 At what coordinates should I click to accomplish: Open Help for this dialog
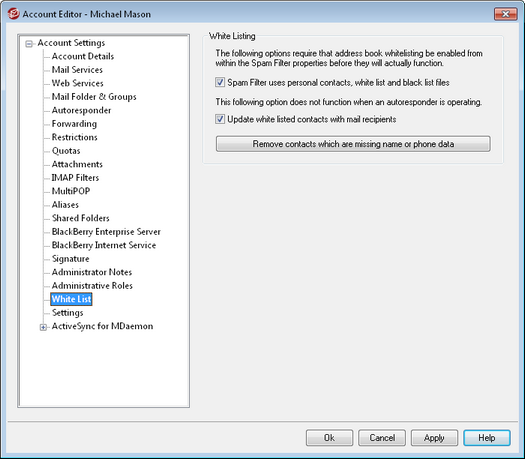coord(487,438)
